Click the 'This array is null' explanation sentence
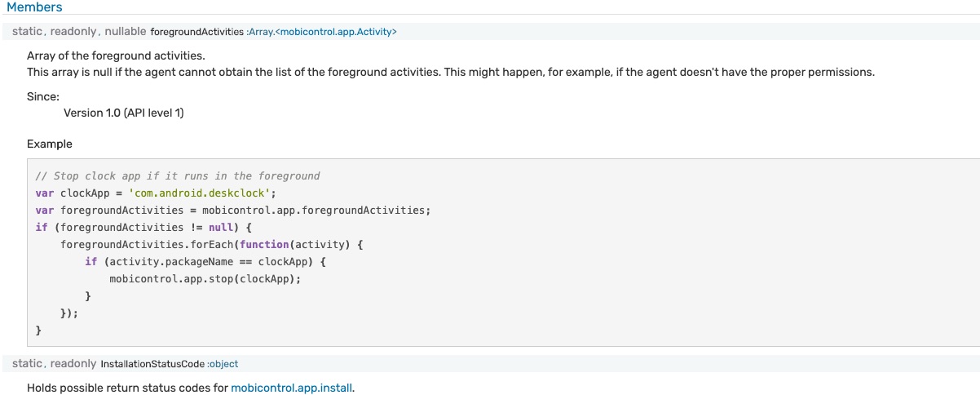Viewport: 980px width, 395px height. [450, 72]
